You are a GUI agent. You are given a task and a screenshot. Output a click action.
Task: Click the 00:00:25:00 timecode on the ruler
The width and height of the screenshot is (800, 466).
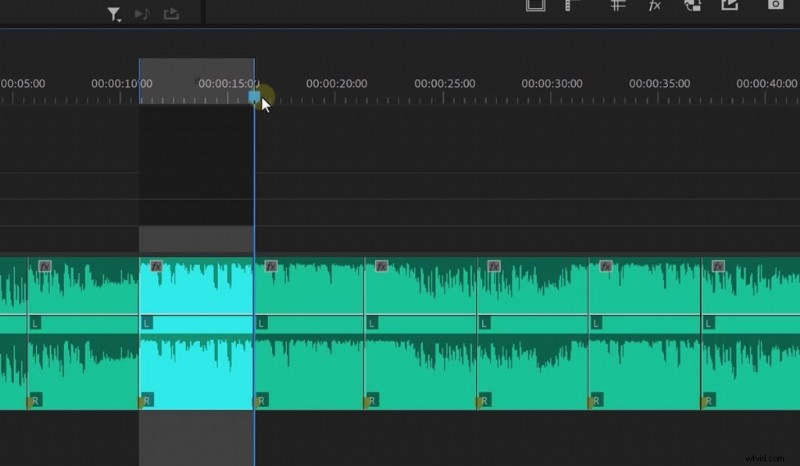click(444, 84)
